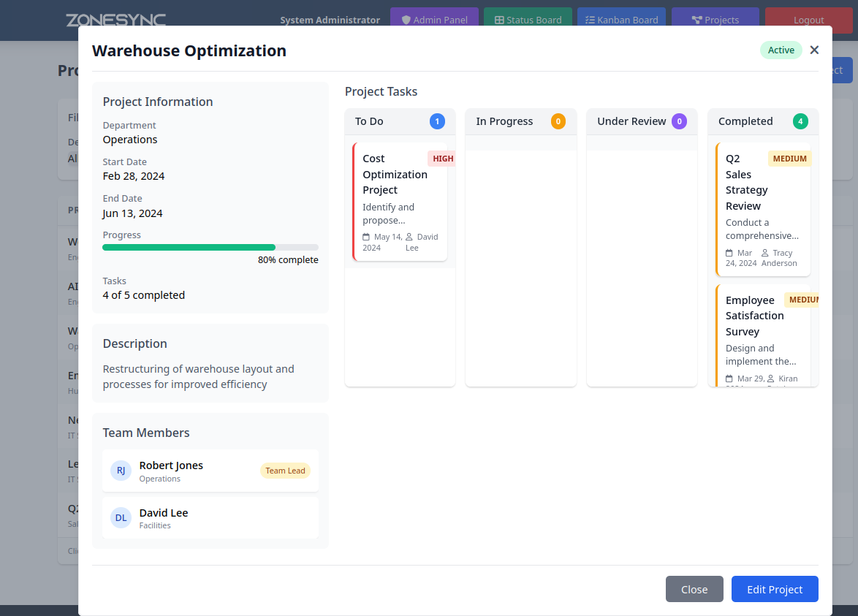Screen dimensions: 858x616
Task: Click assignee icon beside Tracy Anderson
Action: (765, 253)
